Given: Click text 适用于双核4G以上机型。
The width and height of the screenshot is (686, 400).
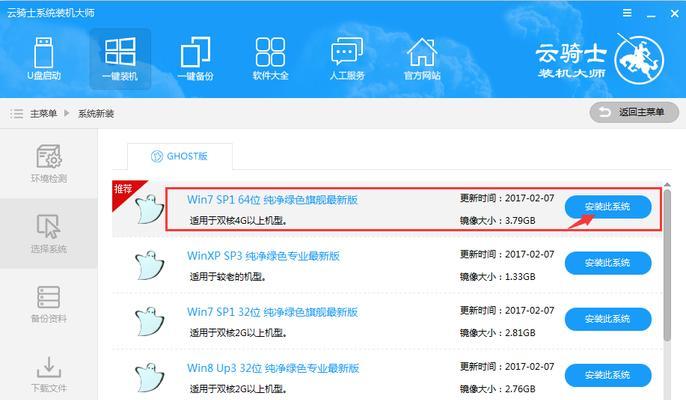Looking at the screenshot, I should click(238, 221).
